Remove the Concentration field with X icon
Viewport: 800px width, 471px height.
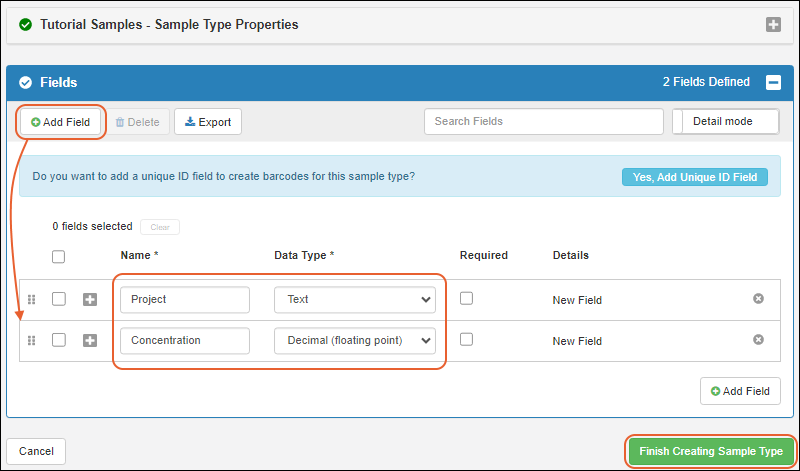point(758,339)
